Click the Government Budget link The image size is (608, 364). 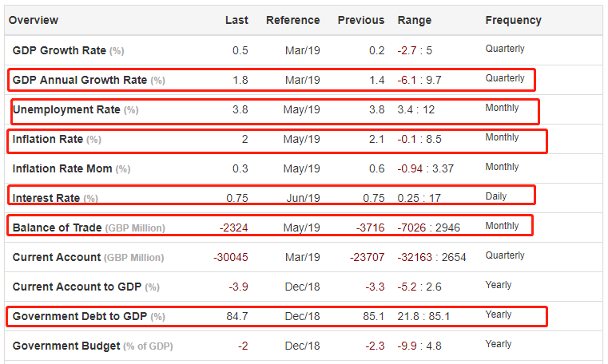(x=66, y=346)
